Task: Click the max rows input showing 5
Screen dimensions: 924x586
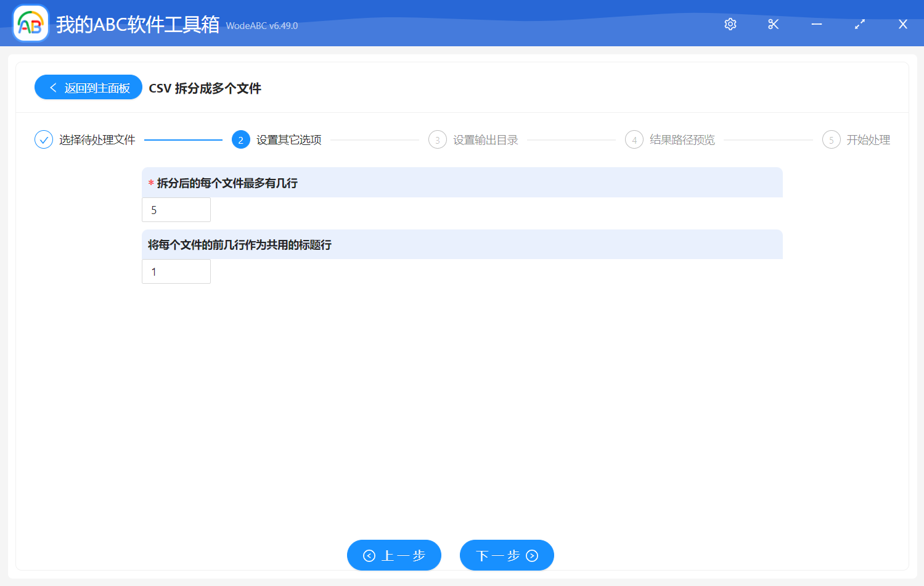Action: (x=176, y=209)
